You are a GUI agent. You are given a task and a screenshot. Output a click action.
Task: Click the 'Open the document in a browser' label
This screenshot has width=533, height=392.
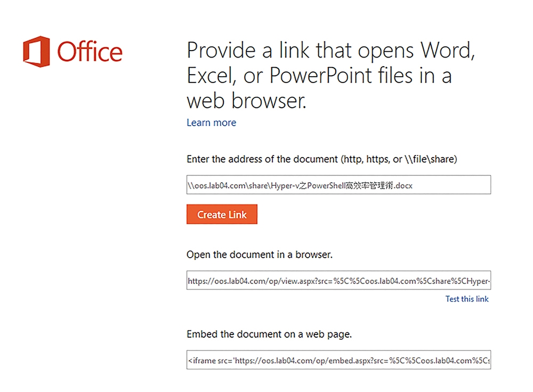tap(260, 255)
